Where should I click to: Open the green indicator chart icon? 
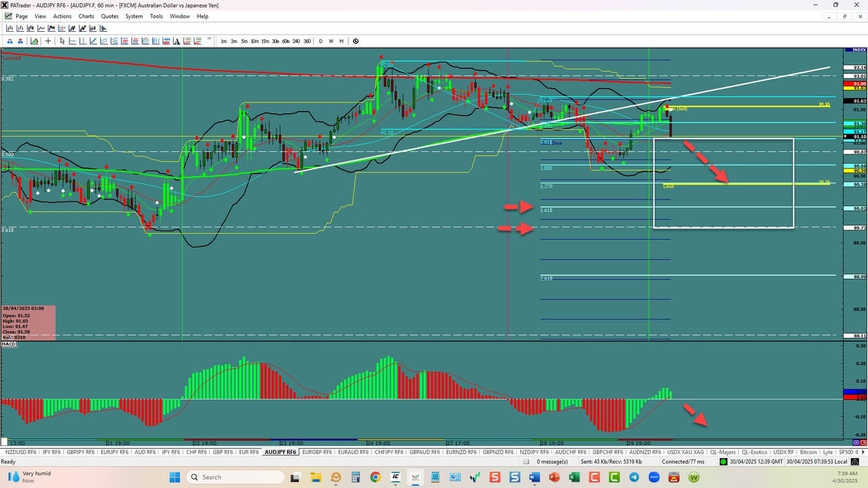click(35, 41)
